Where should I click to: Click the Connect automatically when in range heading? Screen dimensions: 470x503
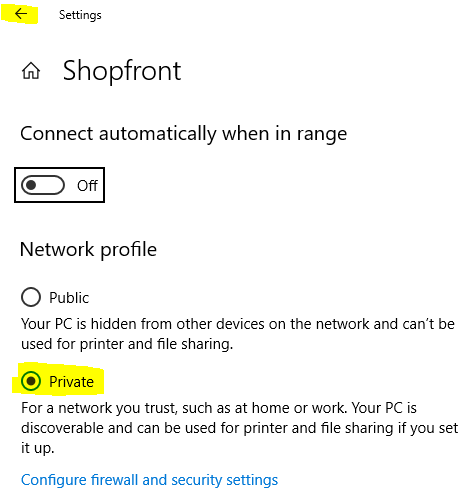[x=184, y=134]
